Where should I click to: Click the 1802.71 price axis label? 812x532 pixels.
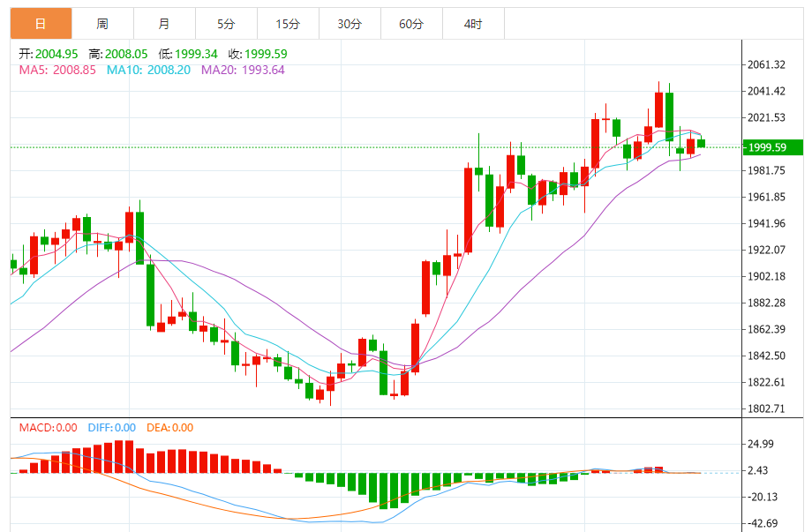click(766, 408)
